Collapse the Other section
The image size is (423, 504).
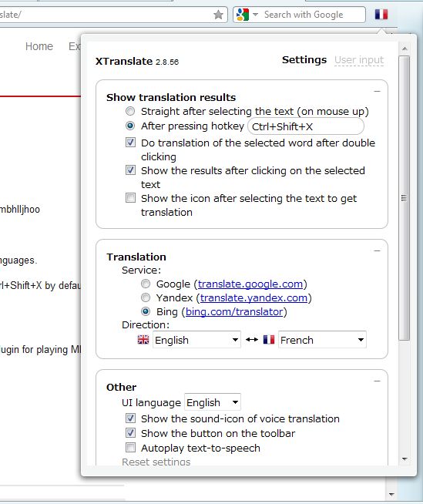click(x=377, y=381)
